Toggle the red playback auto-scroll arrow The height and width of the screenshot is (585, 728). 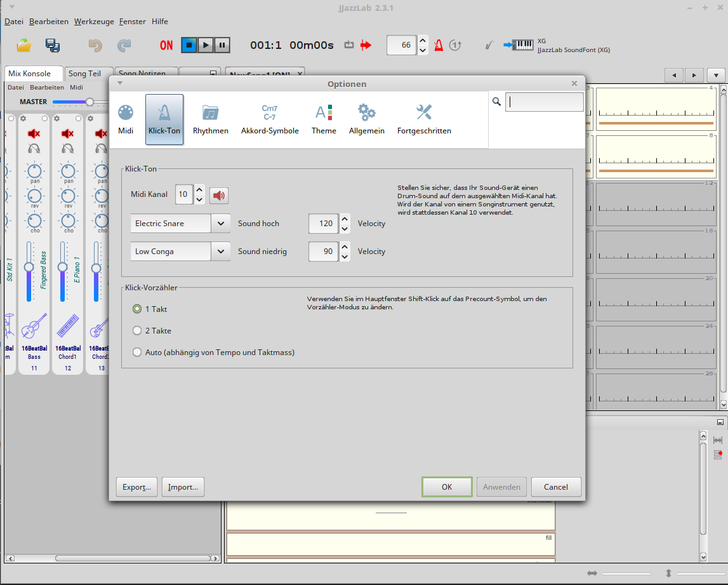(x=366, y=45)
